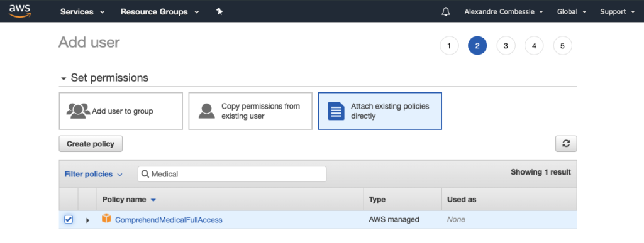Uncheck the ComprehendMedicalFullAccess checkbox

(69, 220)
